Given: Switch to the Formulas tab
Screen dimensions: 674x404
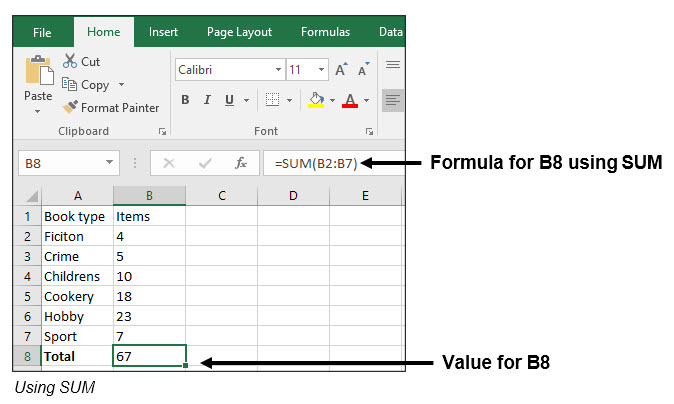Looking at the screenshot, I should click(325, 32).
